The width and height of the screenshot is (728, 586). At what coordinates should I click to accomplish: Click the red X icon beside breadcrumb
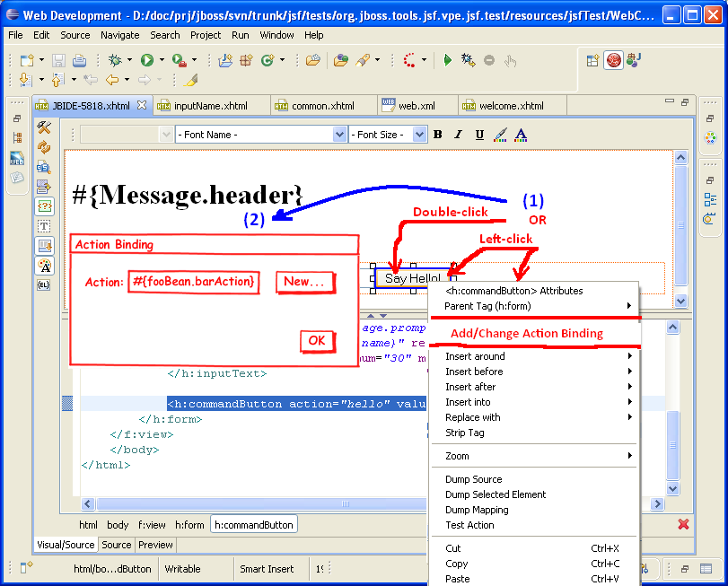[683, 524]
